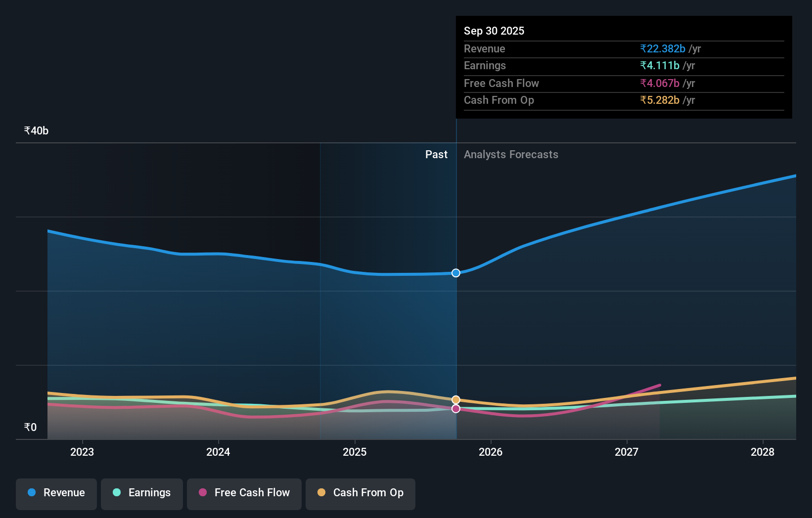Select the orange Cash From Op marker
The height and width of the screenshot is (518, 812).
click(x=455, y=399)
